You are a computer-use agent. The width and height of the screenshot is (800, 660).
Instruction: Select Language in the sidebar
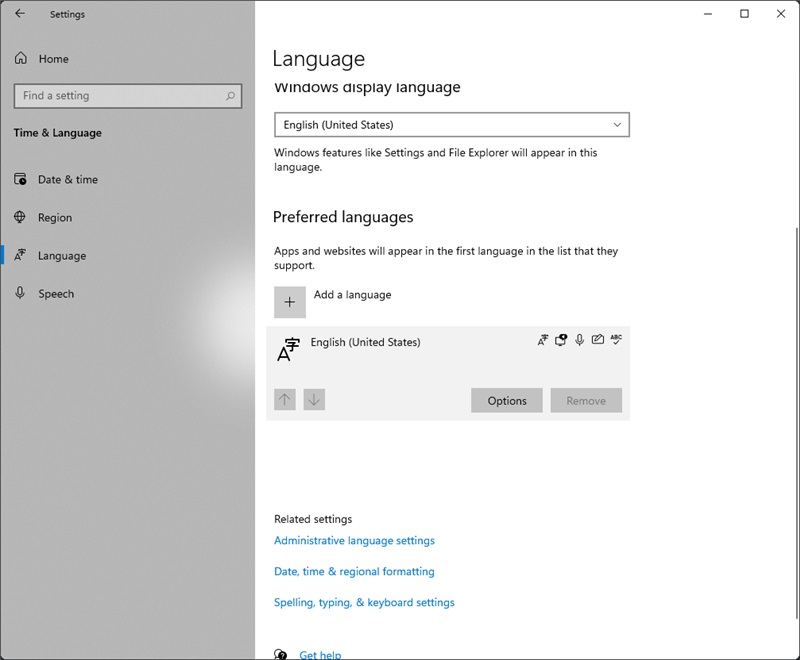click(x=61, y=256)
